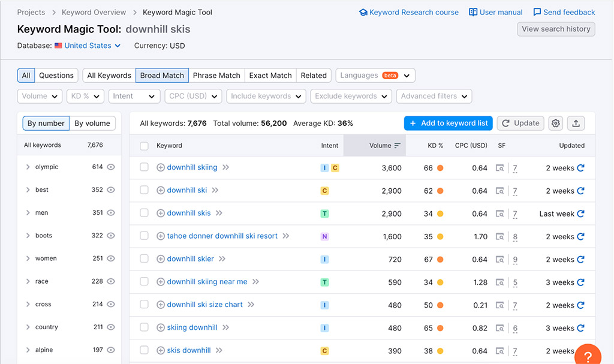Expand the boots keyword group

[28, 236]
